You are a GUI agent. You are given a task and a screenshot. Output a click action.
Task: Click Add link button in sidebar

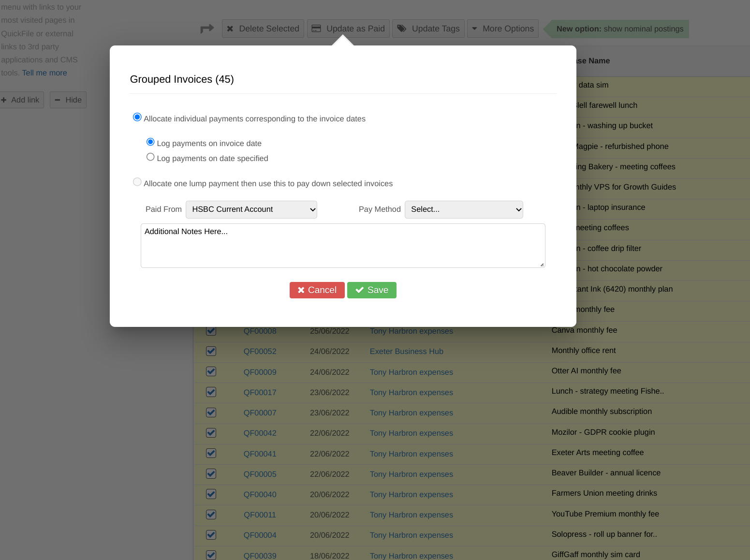[21, 100]
